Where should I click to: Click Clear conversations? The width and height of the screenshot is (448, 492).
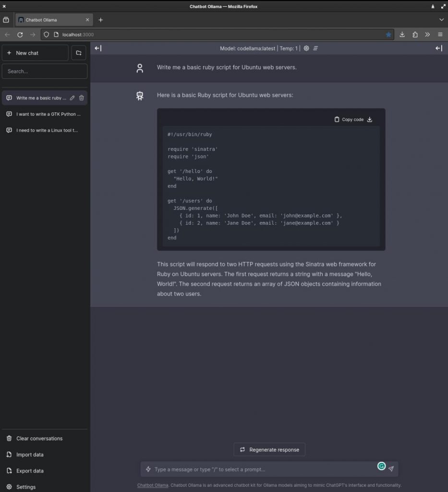[45, 438]
